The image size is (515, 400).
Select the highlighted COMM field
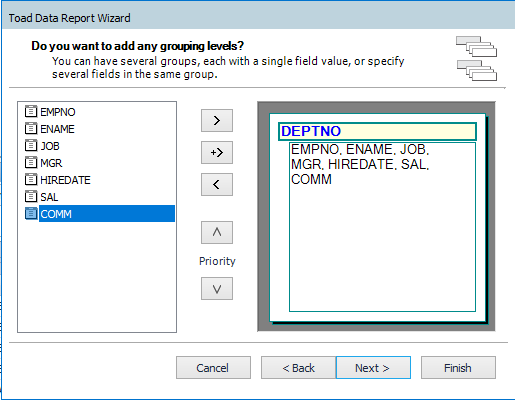[107, 214]
